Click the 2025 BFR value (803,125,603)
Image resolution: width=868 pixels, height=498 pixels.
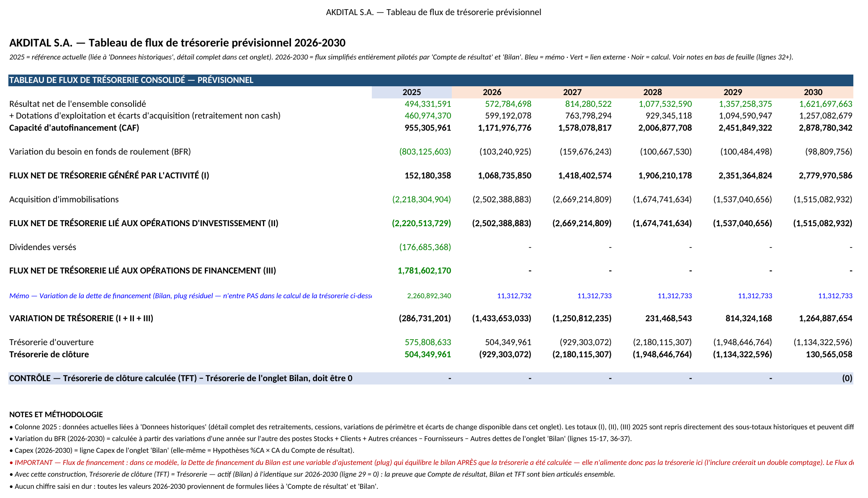pyautogui.click(x=425, y=152)
